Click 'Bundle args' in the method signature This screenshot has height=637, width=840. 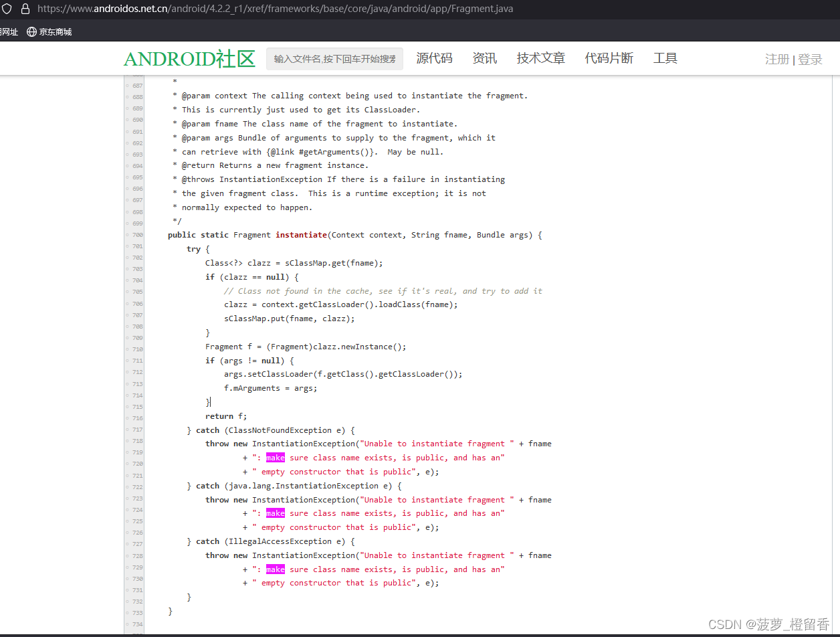502,235
